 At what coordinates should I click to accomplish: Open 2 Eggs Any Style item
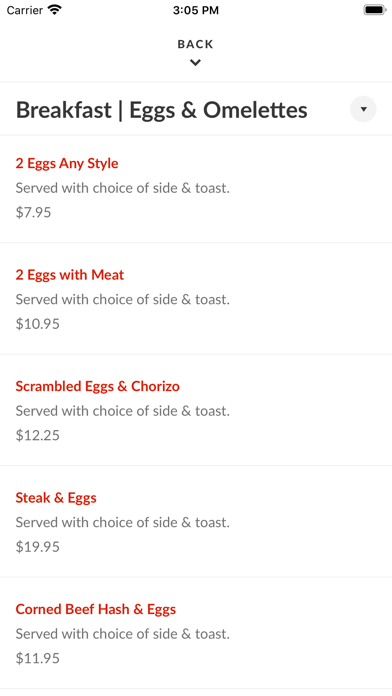pyautogui.click(x=67, y=163)
